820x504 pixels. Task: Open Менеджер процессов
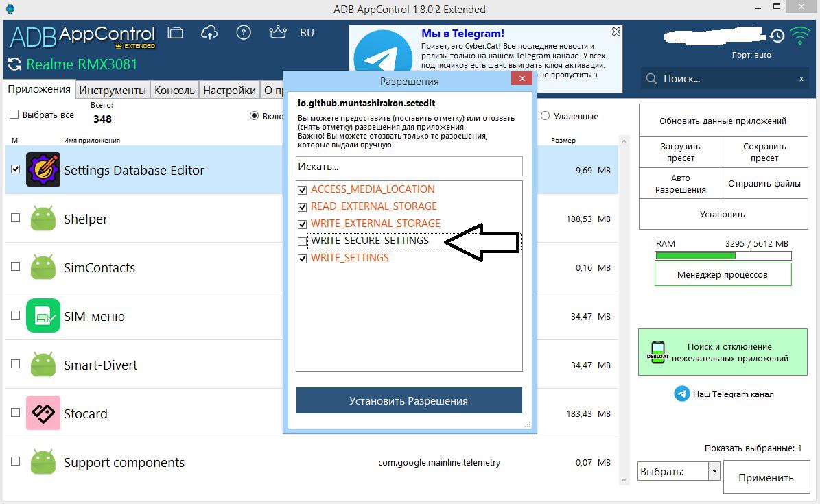[723, 274]
